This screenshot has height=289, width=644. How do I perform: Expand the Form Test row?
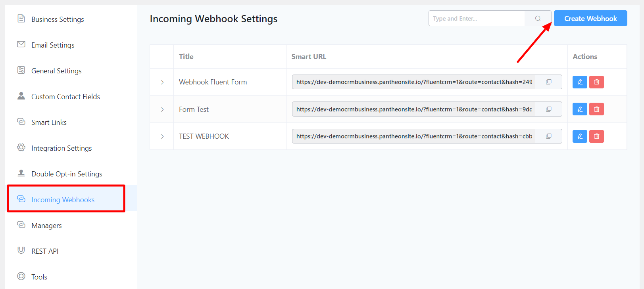click(162, 109)
